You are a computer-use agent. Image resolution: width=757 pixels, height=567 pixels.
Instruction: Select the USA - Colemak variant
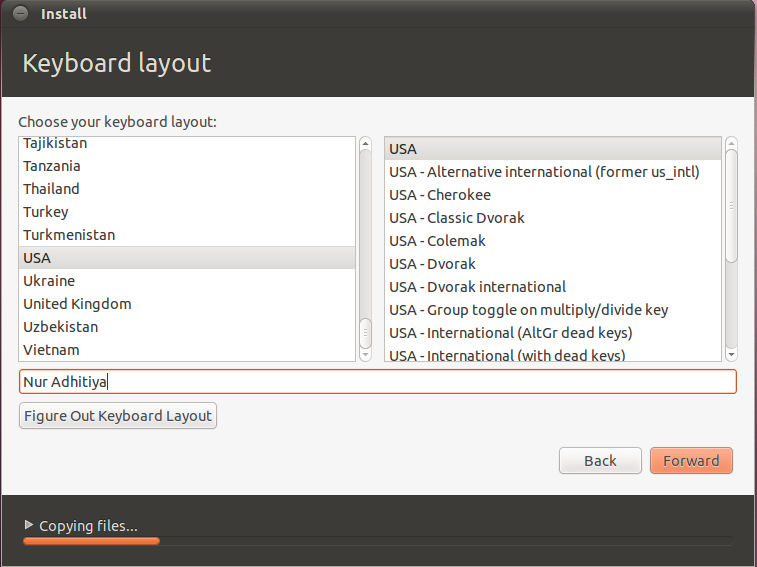point(553,241)
